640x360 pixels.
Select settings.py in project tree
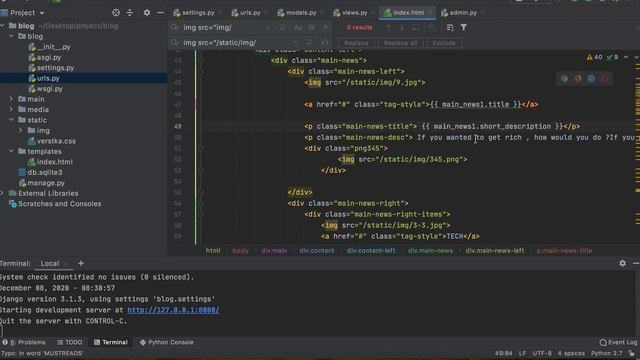coord(51,68)
